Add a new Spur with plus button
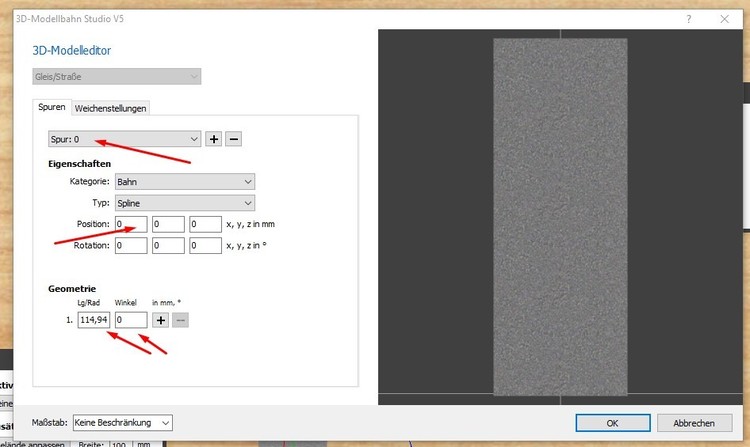 pyautogui.click(x=213, y=139)
